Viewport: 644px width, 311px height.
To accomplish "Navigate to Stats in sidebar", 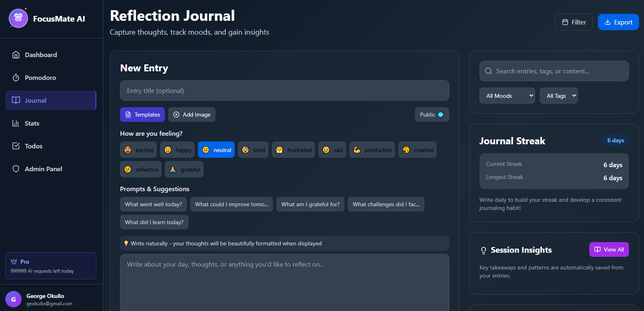I will [x=51, y=123].
